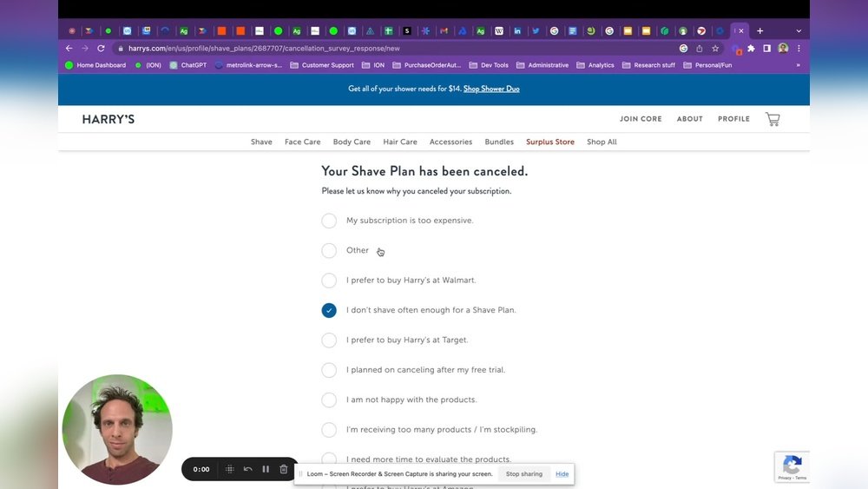Image resolution: width=868 pixels, height=489 pixels.
Task: Open the PROFILE page
Action: (733, 119)
